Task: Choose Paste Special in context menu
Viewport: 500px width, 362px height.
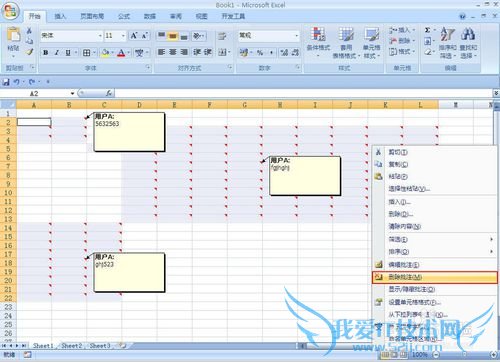Action: pyautogui.click(x=435, y=189)
